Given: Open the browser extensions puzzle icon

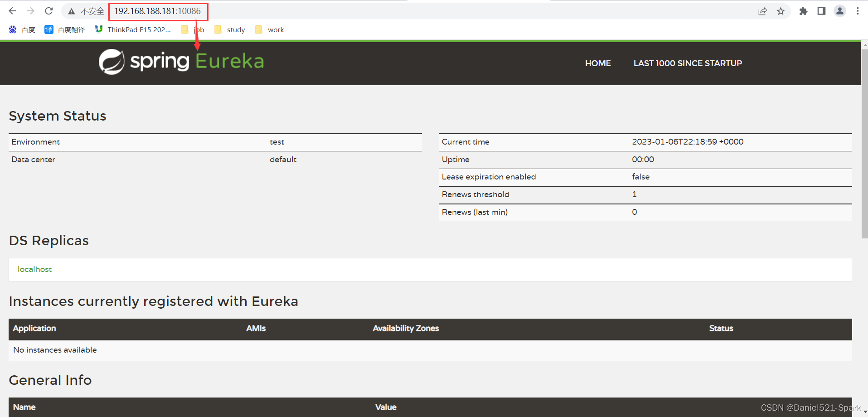Looking at the screenshot, I should (x=803, y=11).
